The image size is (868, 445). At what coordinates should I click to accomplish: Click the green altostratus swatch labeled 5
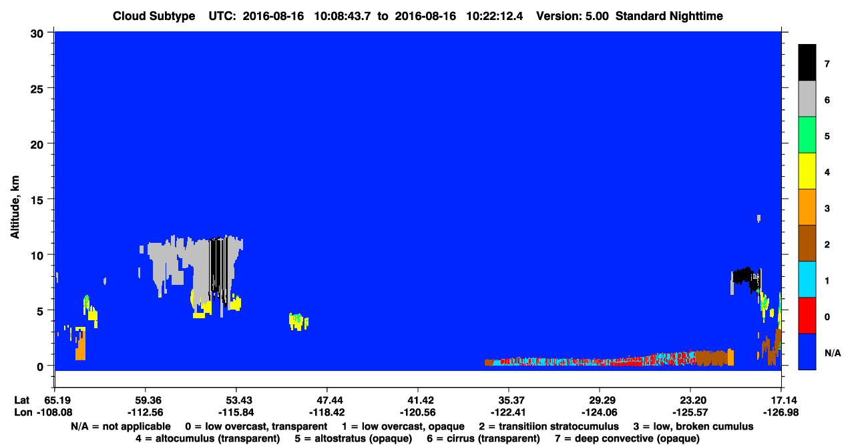pyautogui.click(x=807, y=135)
